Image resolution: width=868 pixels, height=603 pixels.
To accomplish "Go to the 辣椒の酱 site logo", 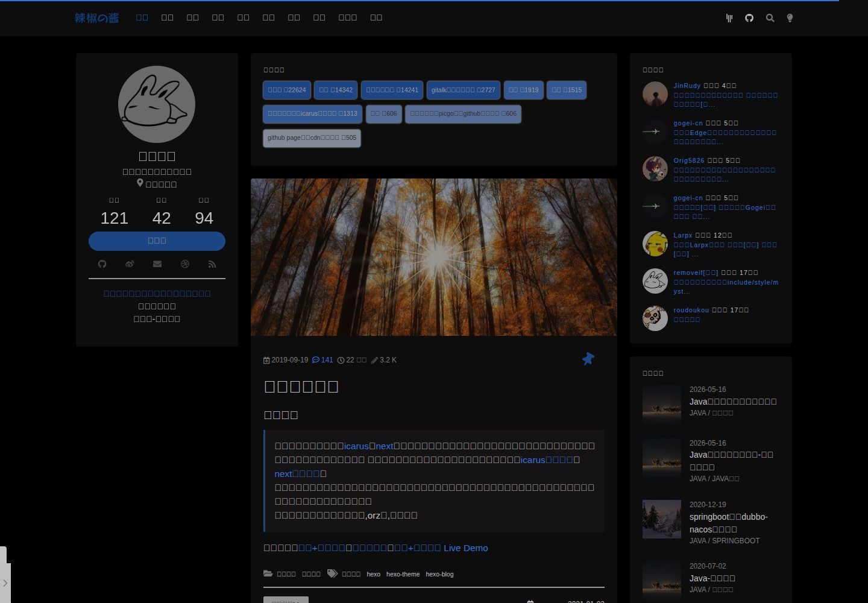I will pyautogui.click(x=96, y=18).
